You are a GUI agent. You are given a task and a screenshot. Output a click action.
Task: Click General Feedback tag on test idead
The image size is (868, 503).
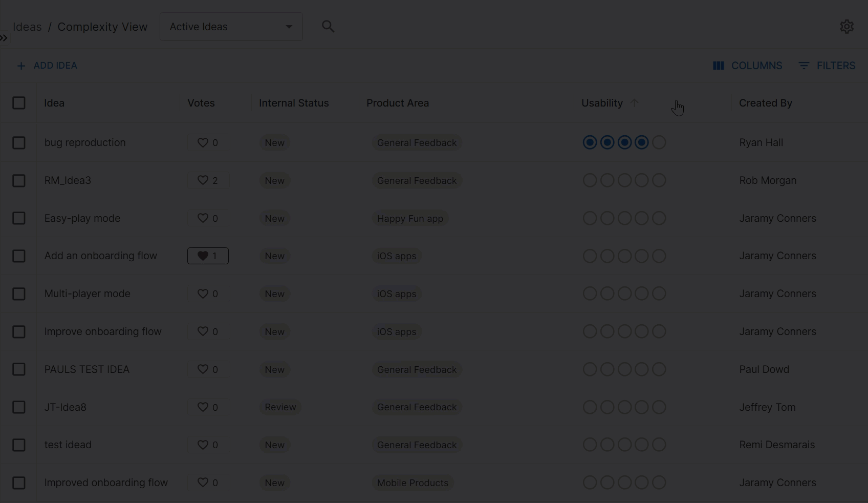(417, 445)
